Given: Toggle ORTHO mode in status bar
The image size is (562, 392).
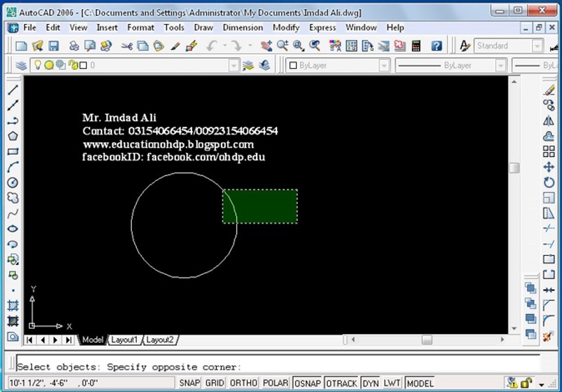Looking at the screenshot, I should 243,383.
